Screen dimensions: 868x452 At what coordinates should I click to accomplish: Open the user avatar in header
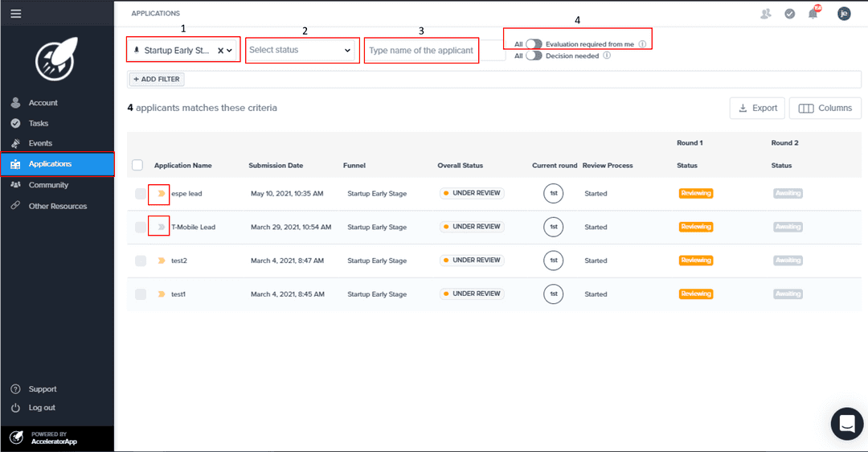[x=843, y=14]
